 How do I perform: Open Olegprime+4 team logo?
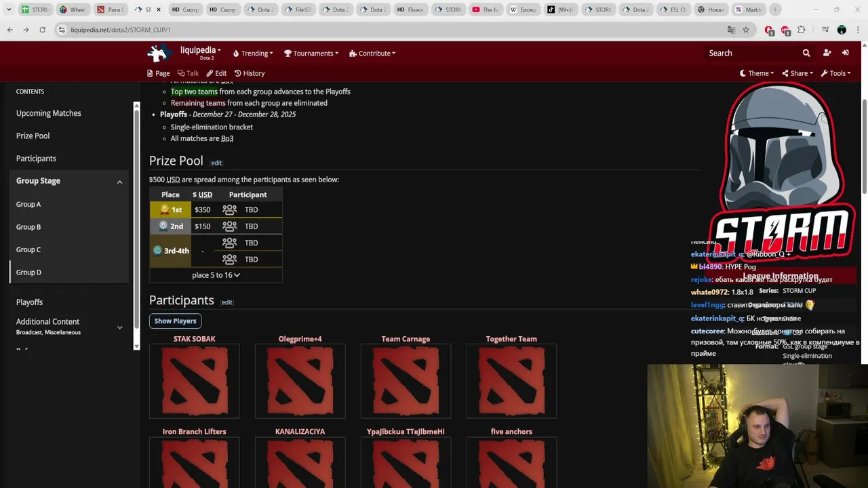(300, 381)
